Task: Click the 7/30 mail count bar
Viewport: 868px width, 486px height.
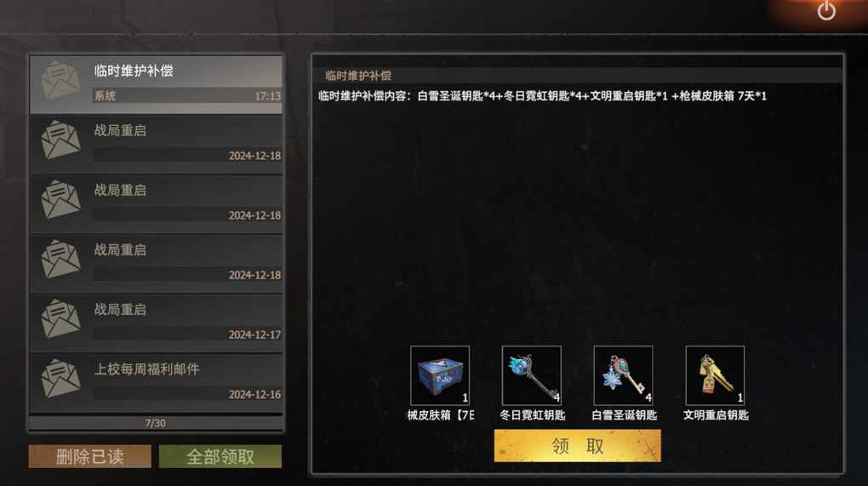Action: click(156, 423)
